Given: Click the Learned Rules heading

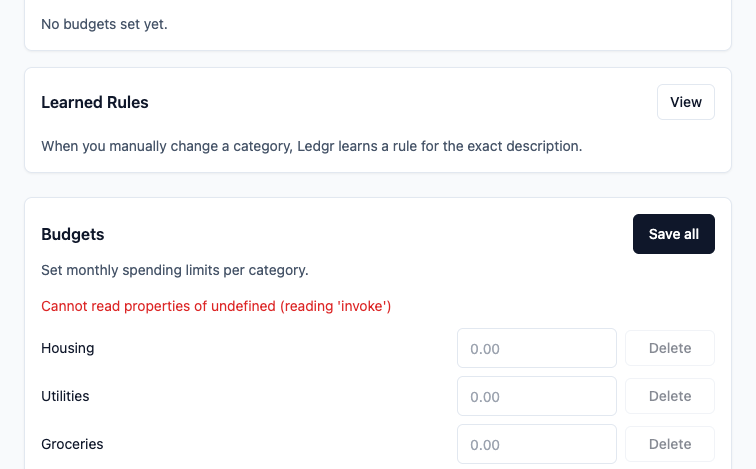Looking at the screenshot, I should pyautogui.click(x=95, y=103).
